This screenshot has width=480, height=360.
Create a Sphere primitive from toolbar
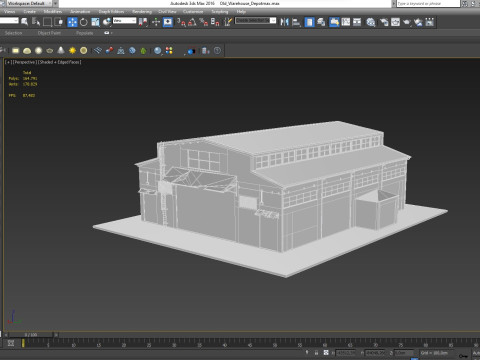38,51
